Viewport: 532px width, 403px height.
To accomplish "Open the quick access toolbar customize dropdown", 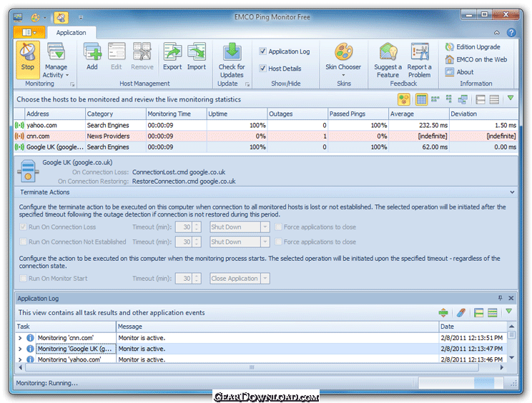I will pyautogui.click(x=81, y=17).
